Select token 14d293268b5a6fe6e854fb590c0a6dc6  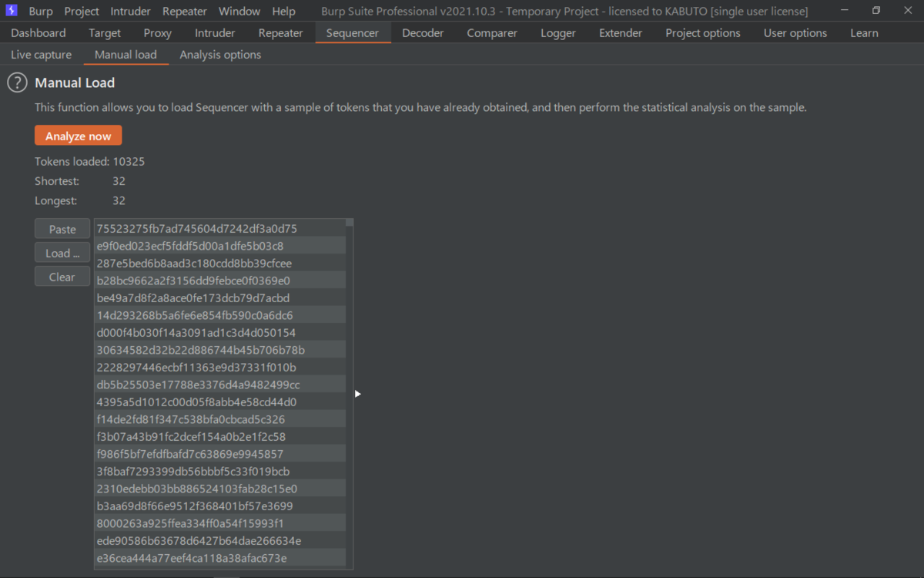(x=220, y=315)
